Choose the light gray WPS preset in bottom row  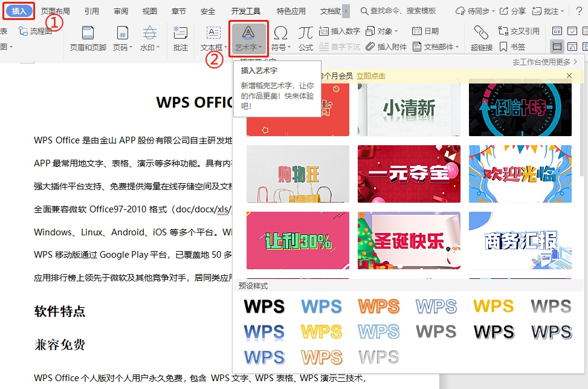379,357
